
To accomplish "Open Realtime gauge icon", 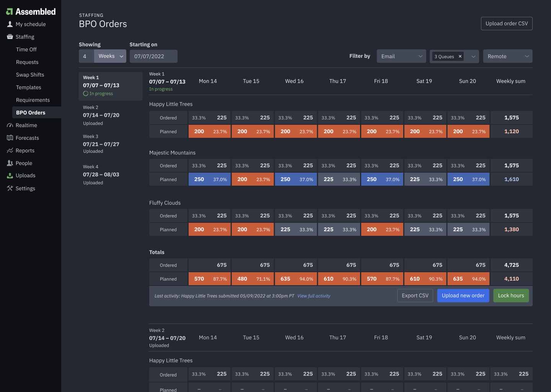I will [10, 125].
